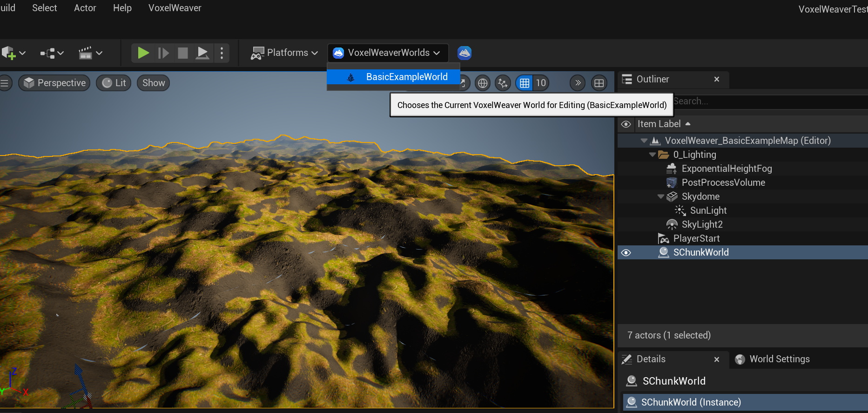Select ExponentialHeightFog actor
This screenshot has width=868, height=413.
point(727,169)
